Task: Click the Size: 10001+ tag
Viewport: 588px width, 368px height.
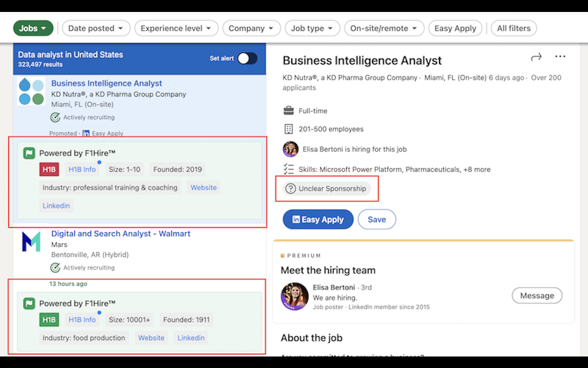Action: click(130, 320)
